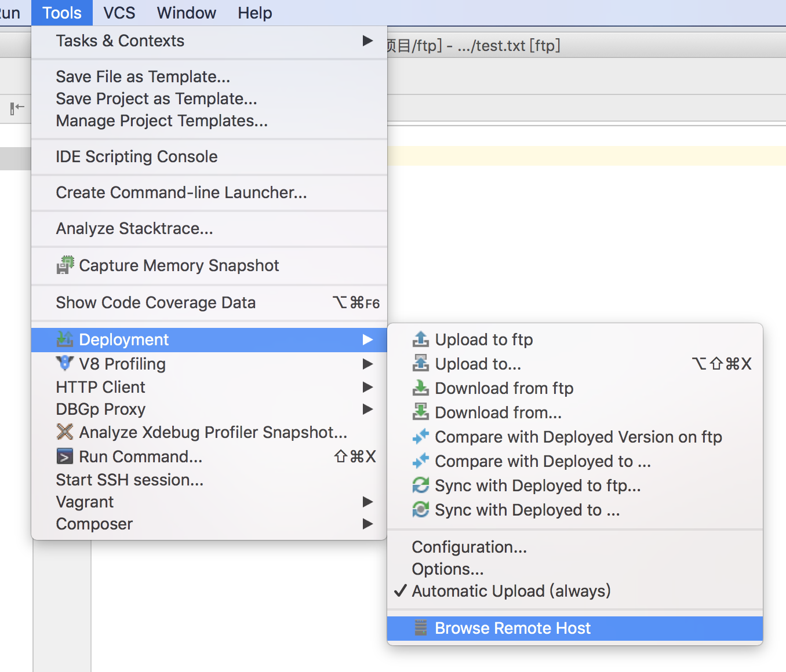Viewport: 786px width, 672px height.
Task: Select Vagrant menu entry
Action: (x=209, y=502)
